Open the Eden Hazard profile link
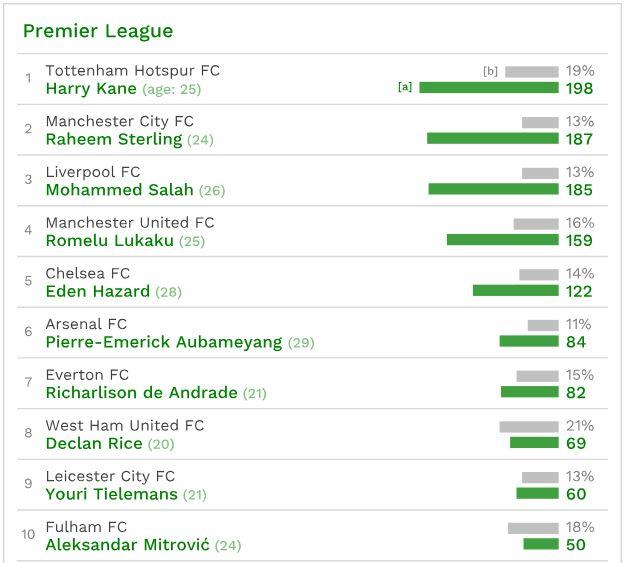Image resolution: width=626 pixels, height=563 pixels. [x=98, y=292]
